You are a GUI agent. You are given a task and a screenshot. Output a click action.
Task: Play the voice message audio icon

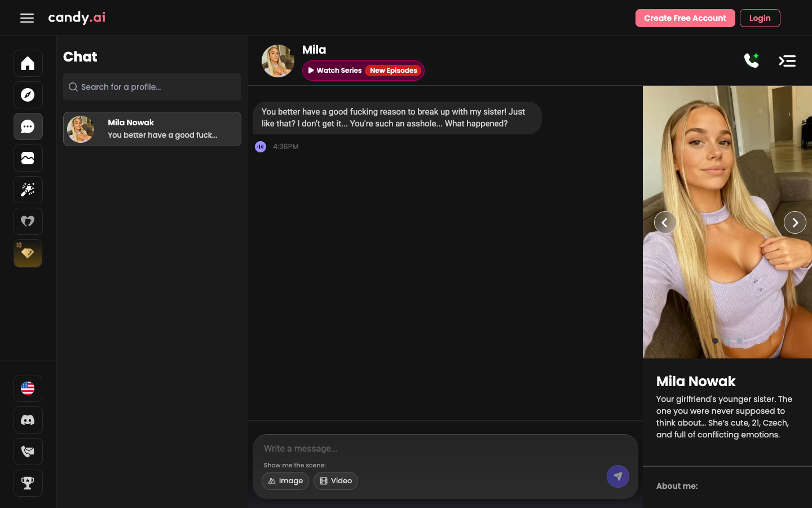point(261,147)
